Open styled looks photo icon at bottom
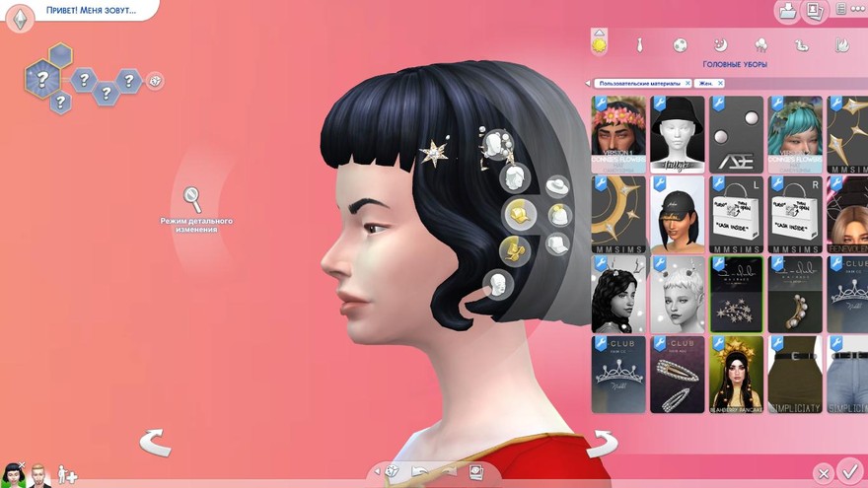Screen dimensions: 868x488 click(476, 472)
